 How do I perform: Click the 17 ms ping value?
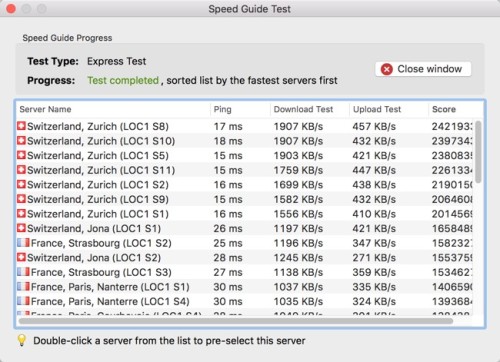228,127
